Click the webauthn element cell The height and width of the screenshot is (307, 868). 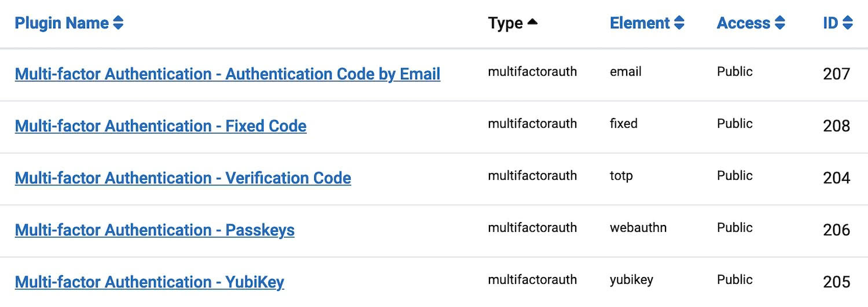pos(638,228)
